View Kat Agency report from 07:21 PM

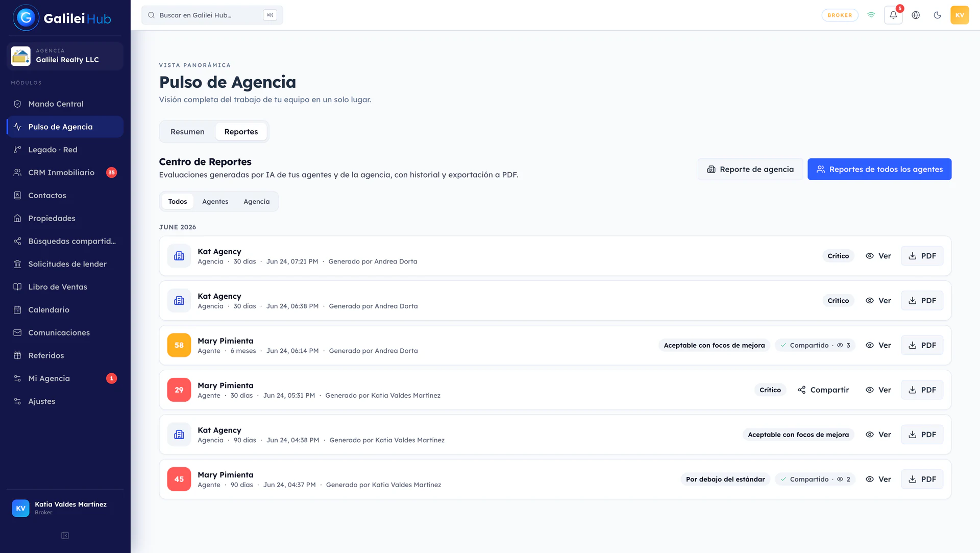click(x=878, y=256)
